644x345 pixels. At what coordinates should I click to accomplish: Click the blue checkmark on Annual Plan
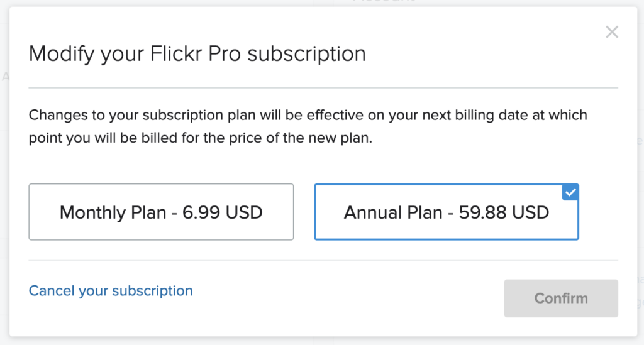point(571,192)
